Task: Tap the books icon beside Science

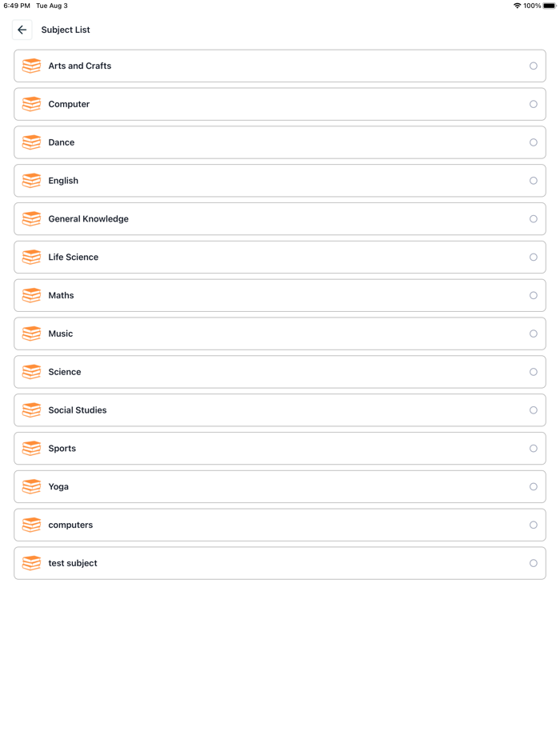Action: 31,372
